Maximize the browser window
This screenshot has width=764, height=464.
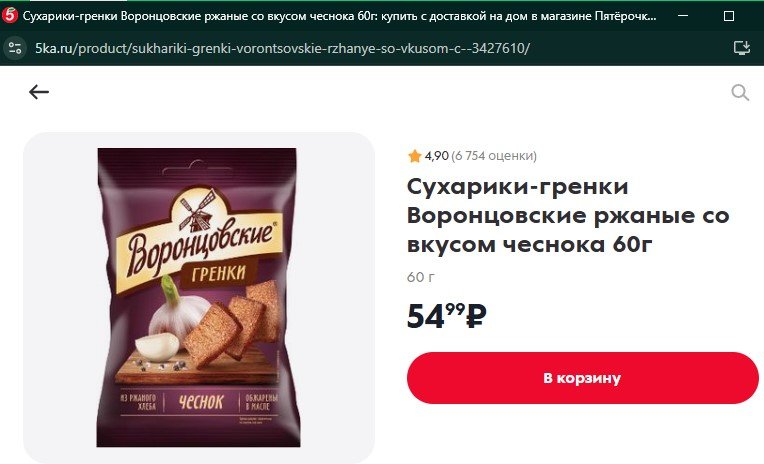pyautogui.click(x=729, y=16)
